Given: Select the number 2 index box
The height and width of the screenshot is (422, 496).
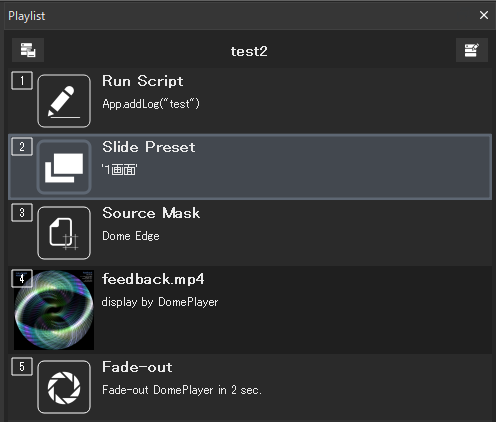Looking at the screenshot, I should [x=22, y=147].
